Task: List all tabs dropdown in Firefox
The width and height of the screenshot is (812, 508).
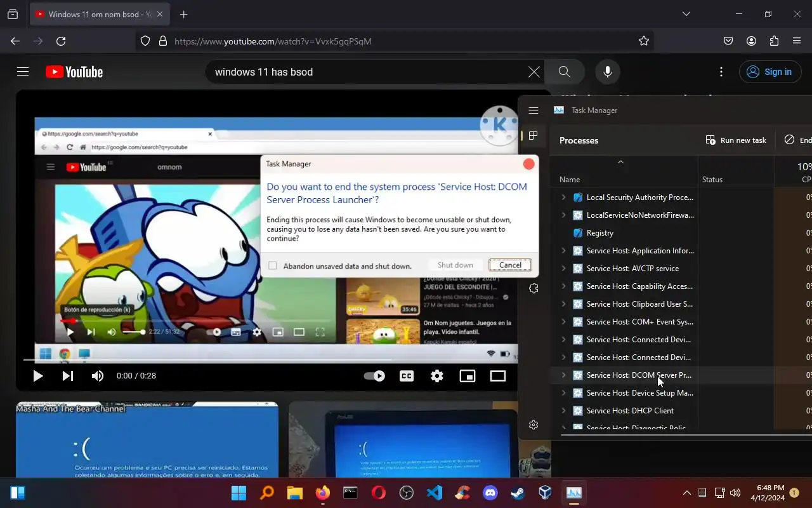Action: point(686,14)
